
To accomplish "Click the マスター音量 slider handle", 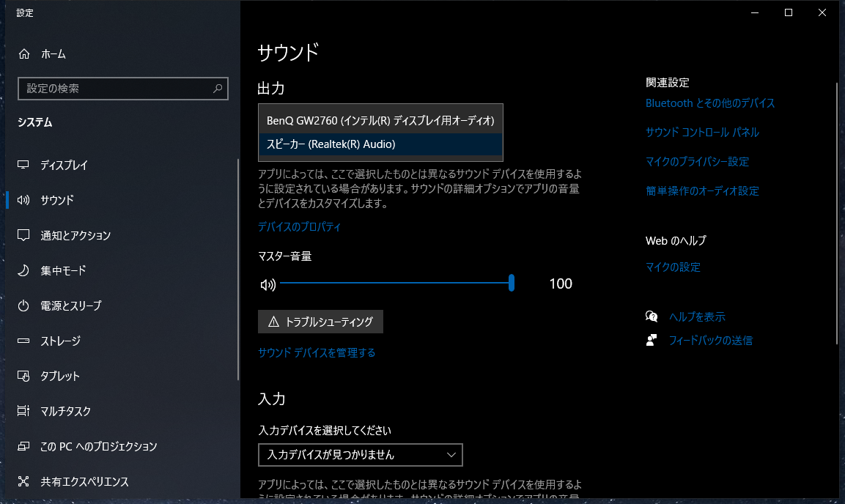I will 512,283.
